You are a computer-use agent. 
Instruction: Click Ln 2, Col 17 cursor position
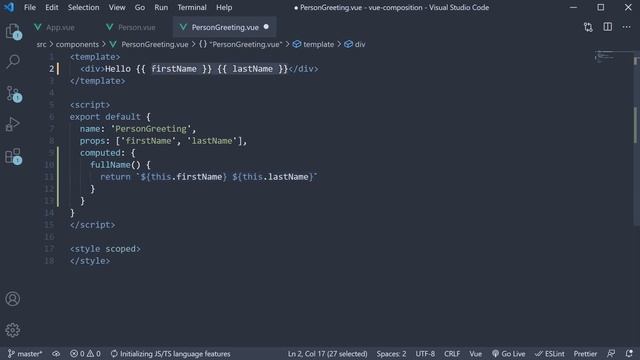coord(327,354)
